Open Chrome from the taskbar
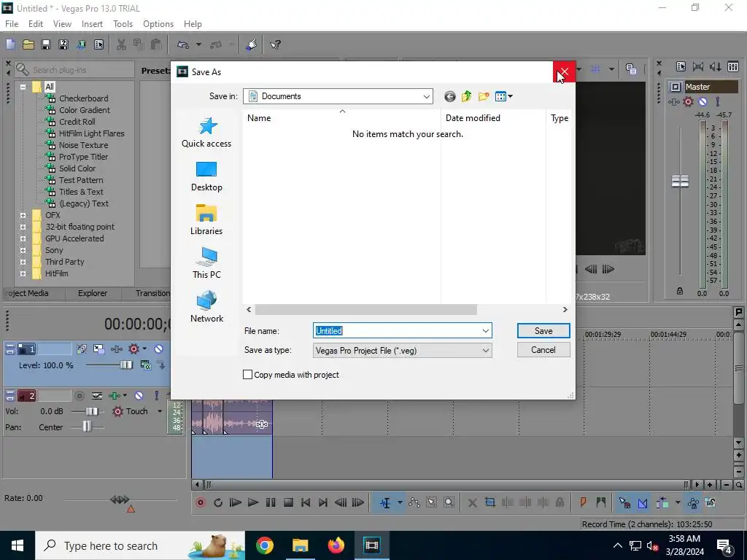 tap(264, 545)
